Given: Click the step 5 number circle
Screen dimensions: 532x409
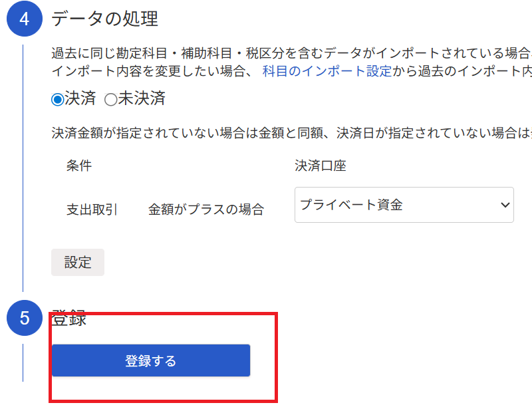Looking at the screenshot, I should 25,318.
